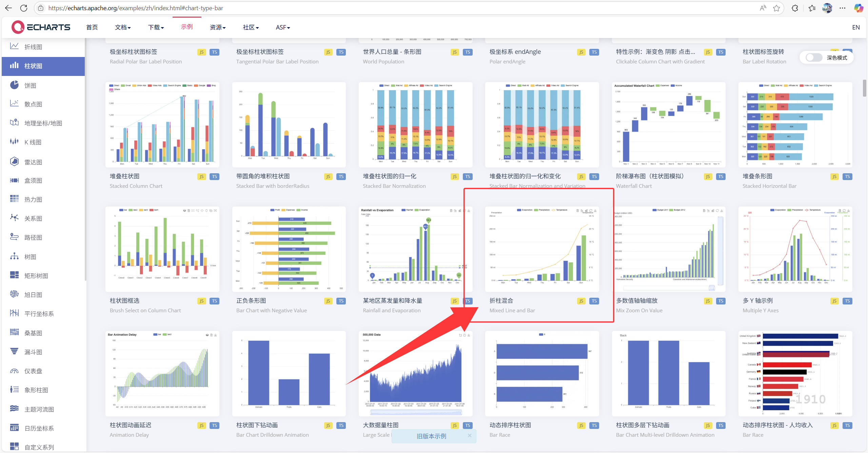Open the 多 Y 轴示例 thumbnail

point(795,249)
